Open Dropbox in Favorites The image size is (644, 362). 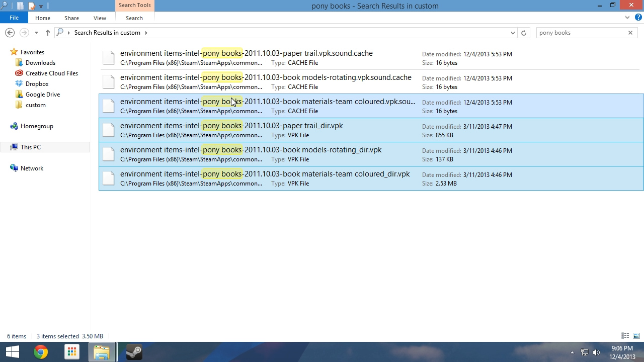[x=37, y=84]
